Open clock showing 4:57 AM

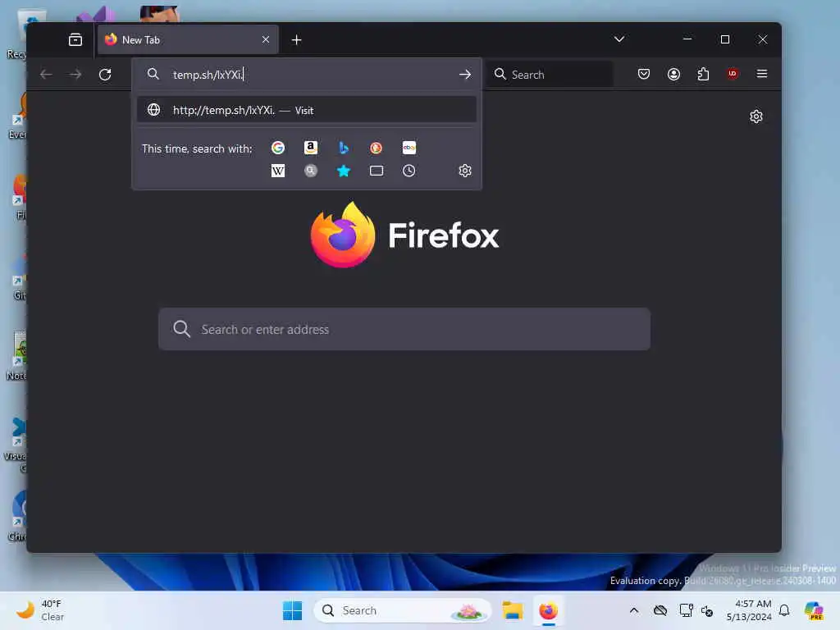(749, 610)
